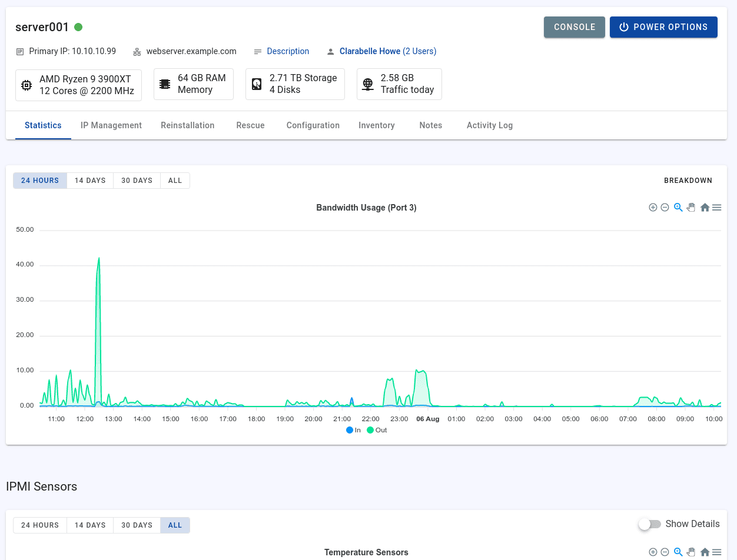Click the Breakdown button

click(688, 181)
